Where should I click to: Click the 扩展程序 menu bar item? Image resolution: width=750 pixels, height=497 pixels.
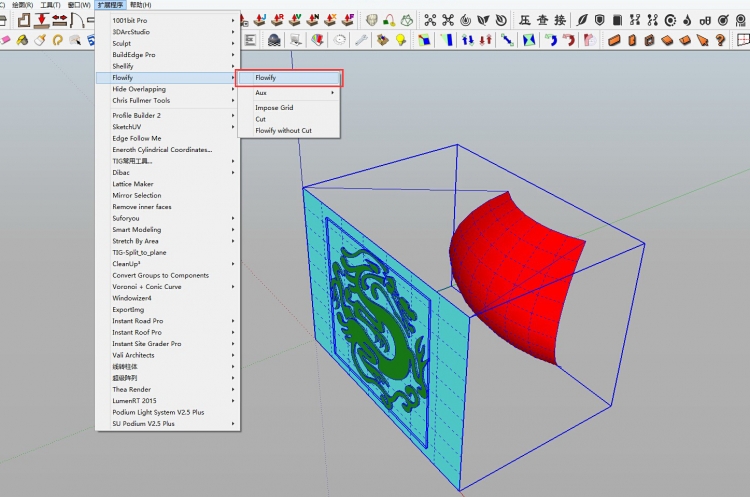pyautogui.click(x=110, y=5)
